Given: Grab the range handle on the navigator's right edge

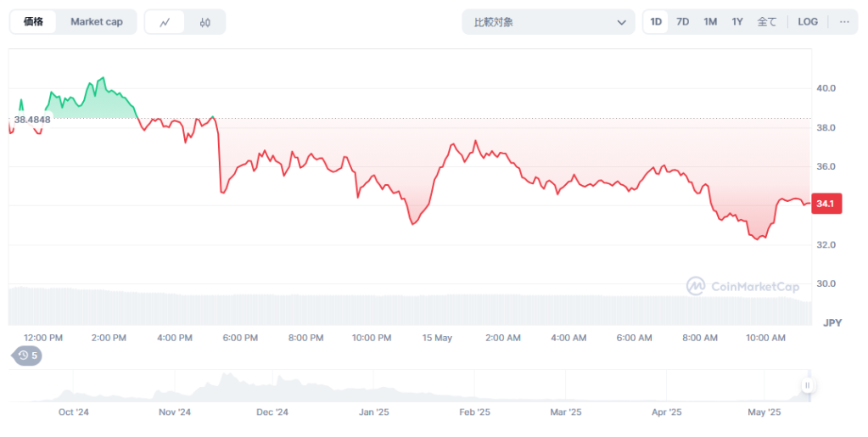Looking at the screenshot, I should pyautogui.click(x=807, y=385).
